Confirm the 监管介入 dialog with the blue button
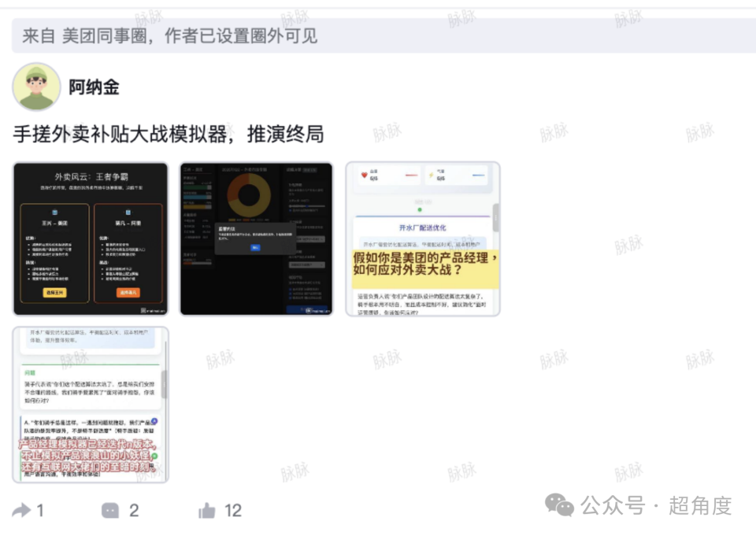The width and height of the screenshot is (756, 536). click(257, 248)
